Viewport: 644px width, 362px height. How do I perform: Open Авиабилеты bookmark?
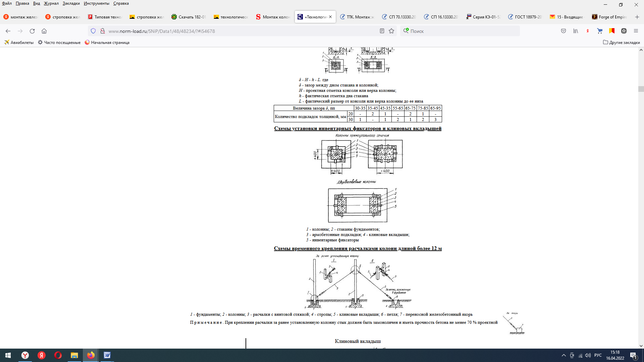[x=19, y=43]
